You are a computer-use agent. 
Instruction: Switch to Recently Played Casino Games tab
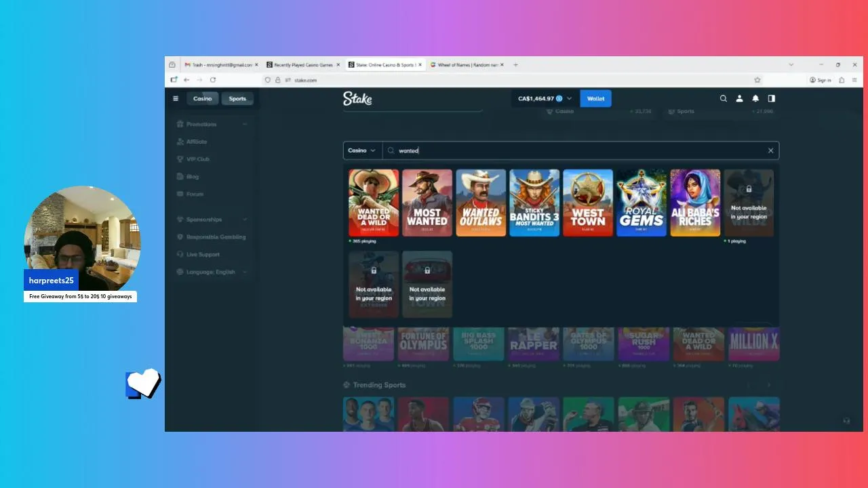click(x=302, y=65)
